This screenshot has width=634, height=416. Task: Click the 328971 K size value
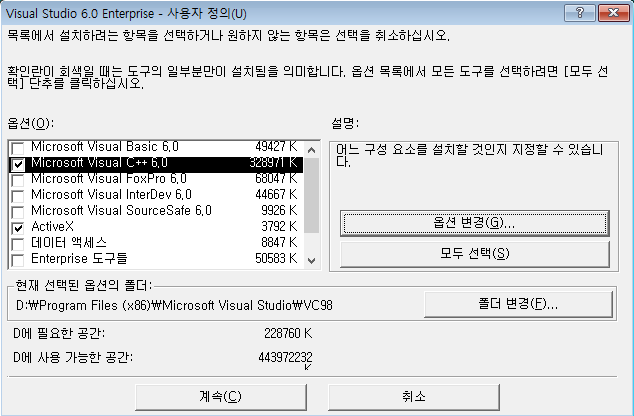coord(273,163)
